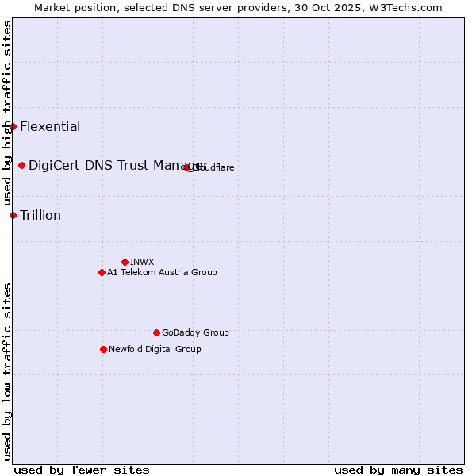Click the red DigiCert DNS Trust Manager marker
This screenshot has width=476, height=476.
22,166
